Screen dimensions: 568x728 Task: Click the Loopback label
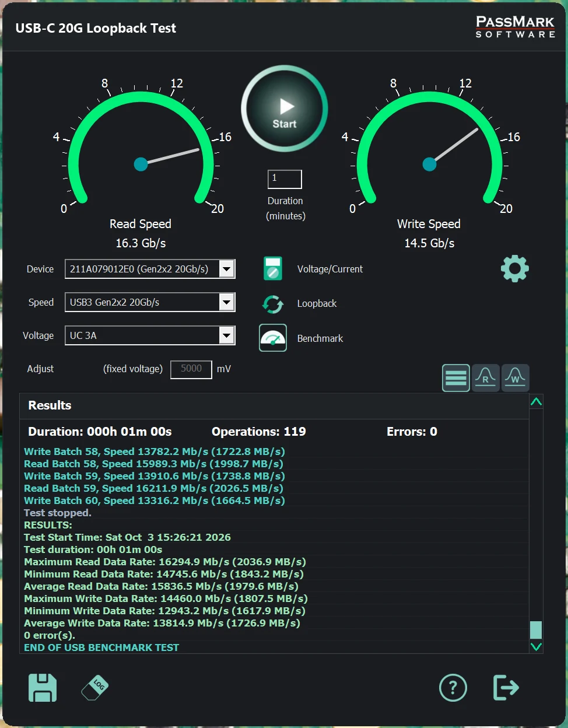(317, 303)
